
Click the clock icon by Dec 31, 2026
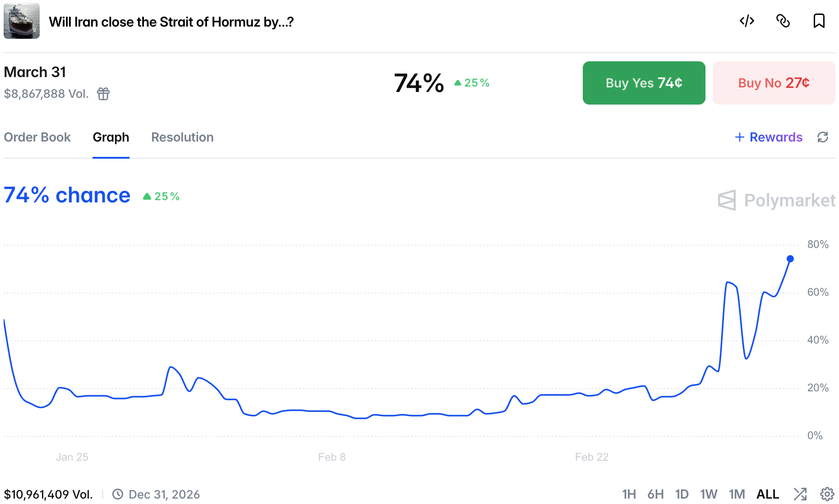[x=118, y=494]
